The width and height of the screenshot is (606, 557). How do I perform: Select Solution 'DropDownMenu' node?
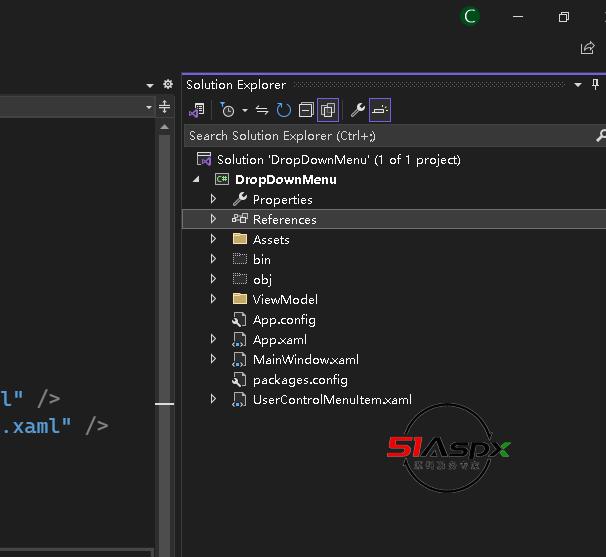[x=338, y=160]
